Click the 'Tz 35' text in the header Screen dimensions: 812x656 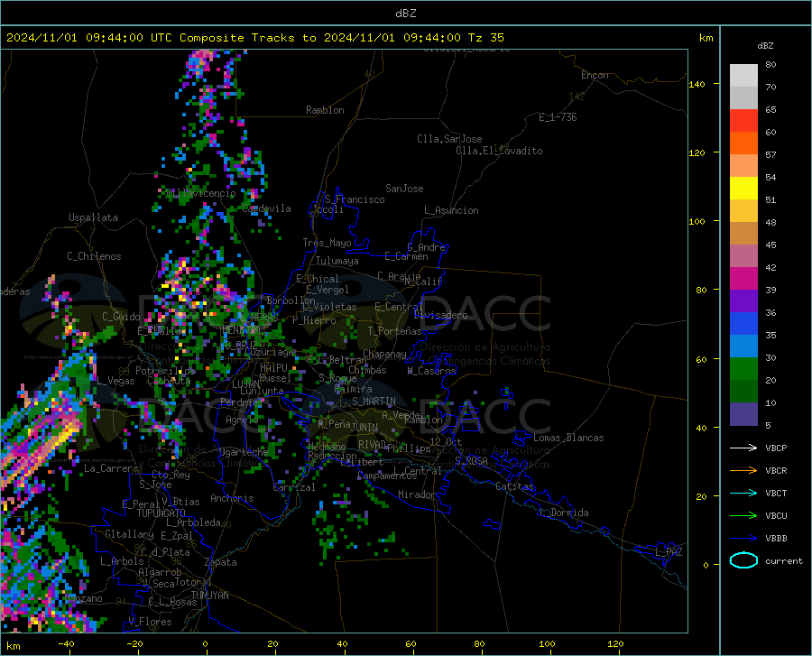click(485, 38)
